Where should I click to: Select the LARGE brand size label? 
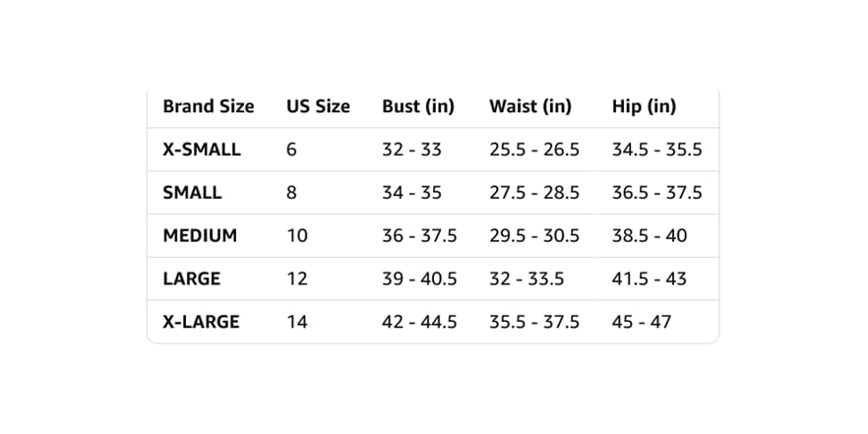pos(192,279)
